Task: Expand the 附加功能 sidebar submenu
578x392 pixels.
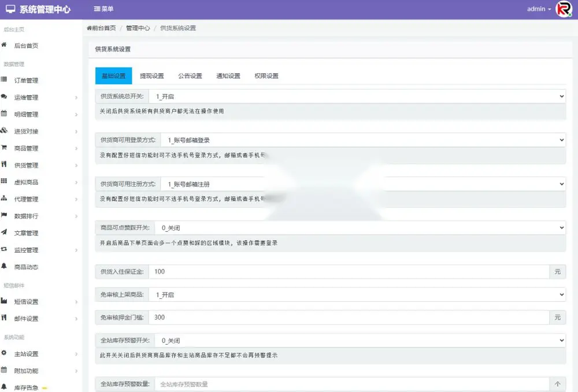Action: (x=76, y=371)
